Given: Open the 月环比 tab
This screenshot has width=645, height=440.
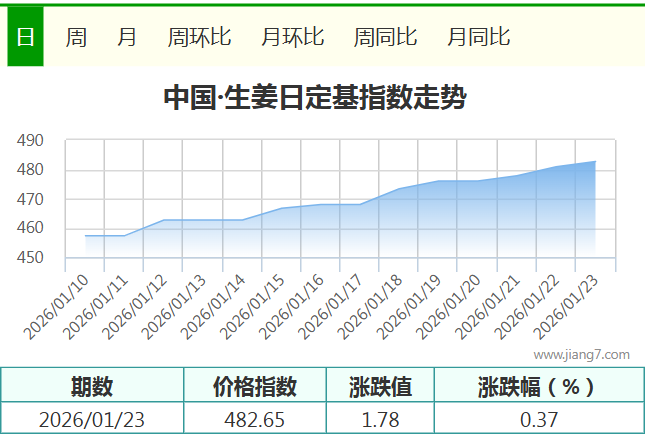Looking at the screenshot, I should pyautogui.click(x=292, y=37).
